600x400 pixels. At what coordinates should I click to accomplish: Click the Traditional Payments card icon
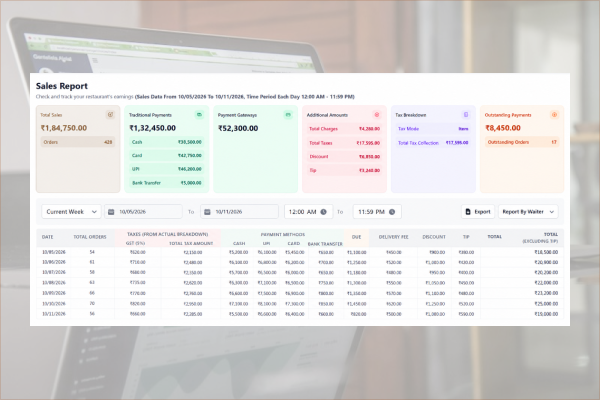(199, 114)
